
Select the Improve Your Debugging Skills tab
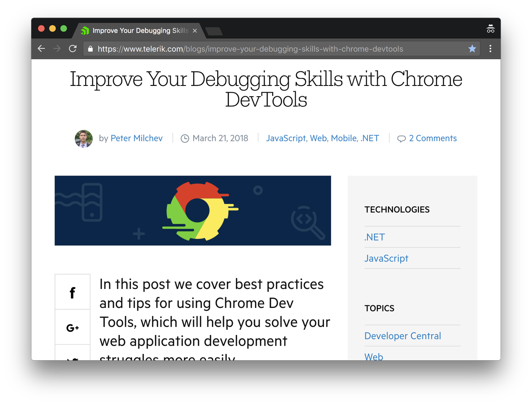click(140, 31)
